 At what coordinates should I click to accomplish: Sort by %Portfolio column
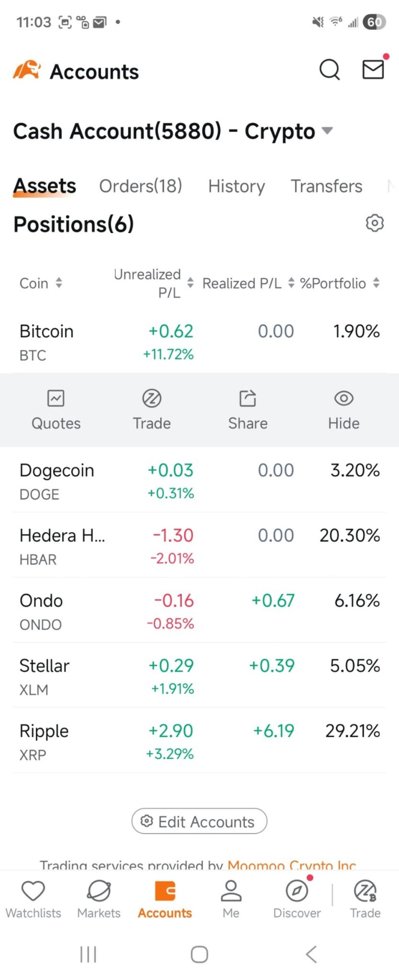(x=339, y=283)
